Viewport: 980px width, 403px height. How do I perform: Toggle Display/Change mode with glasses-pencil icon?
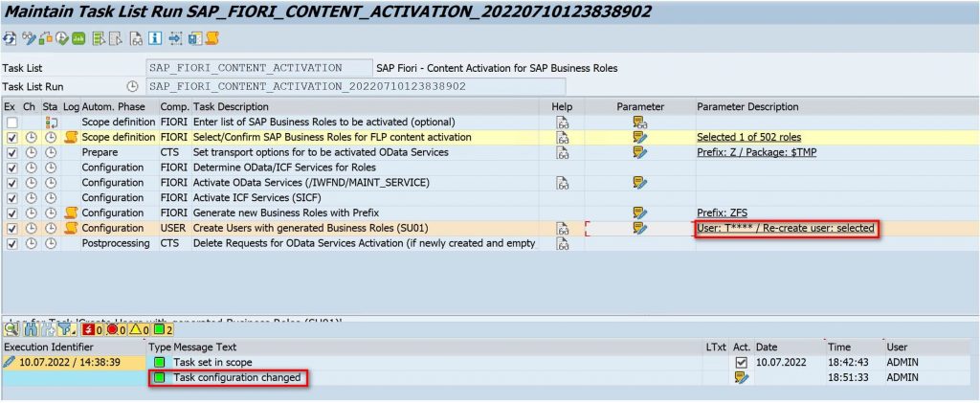[x=29, y=38]
